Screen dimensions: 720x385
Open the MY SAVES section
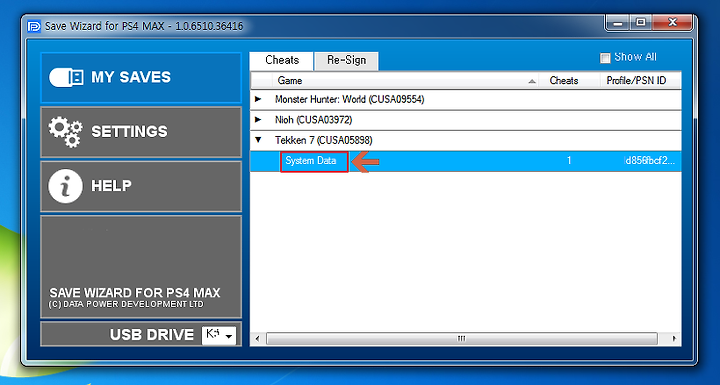pos(141,78)
